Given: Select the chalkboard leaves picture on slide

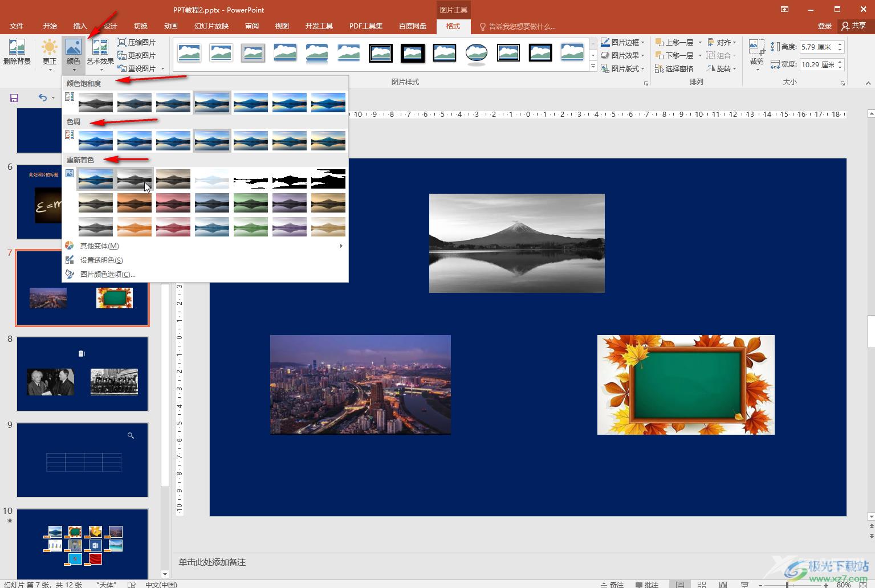Looking at the screenshot, I should pos(686,385).
